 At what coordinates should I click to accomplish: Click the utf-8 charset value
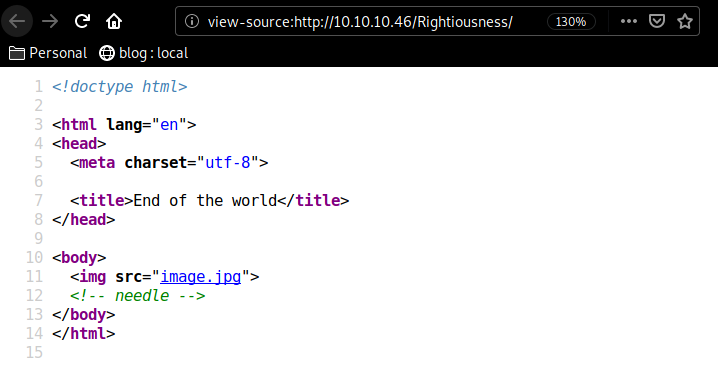pyautogui.click(x=228, y=163)
